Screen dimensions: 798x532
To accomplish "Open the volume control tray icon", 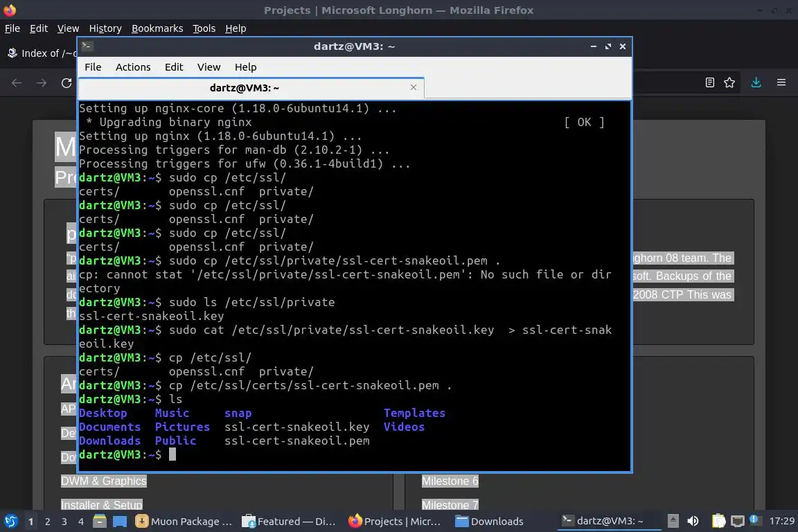I will click(693, 521).
